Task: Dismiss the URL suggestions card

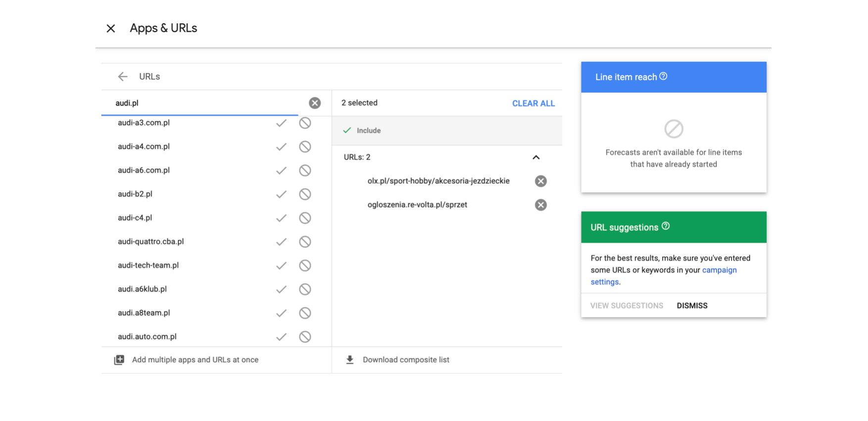Action: click(x=692, y=306)
